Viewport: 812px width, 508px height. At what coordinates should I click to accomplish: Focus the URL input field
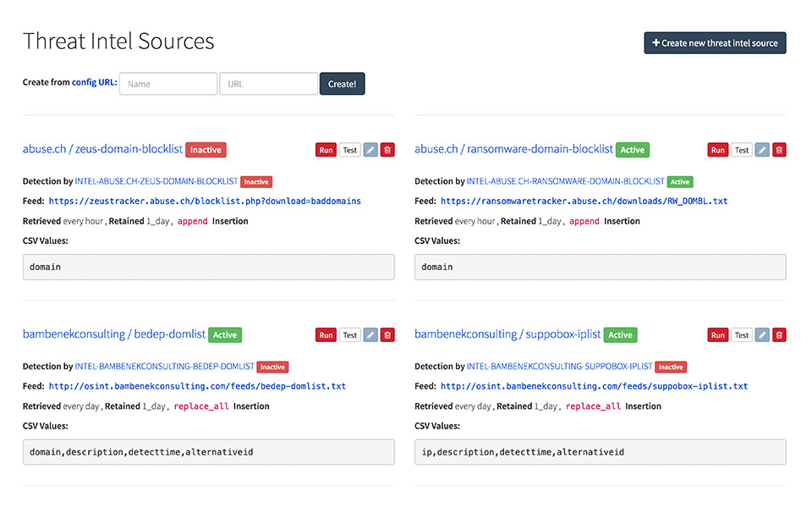tap(268, 84)
